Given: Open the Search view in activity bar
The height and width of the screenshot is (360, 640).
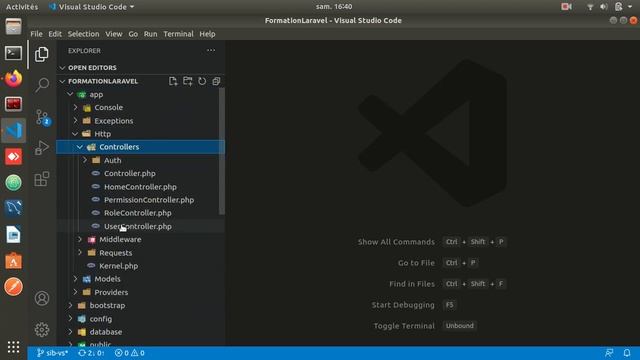Looking at the screenshot, I should (x=42, y=85).
